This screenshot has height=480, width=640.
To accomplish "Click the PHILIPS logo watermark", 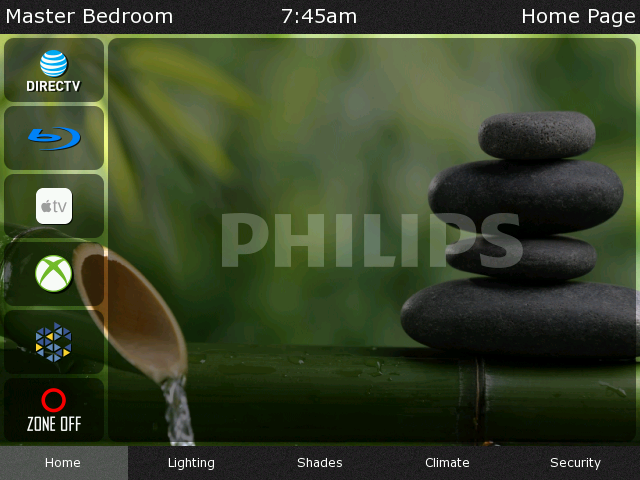I will 371,240.
